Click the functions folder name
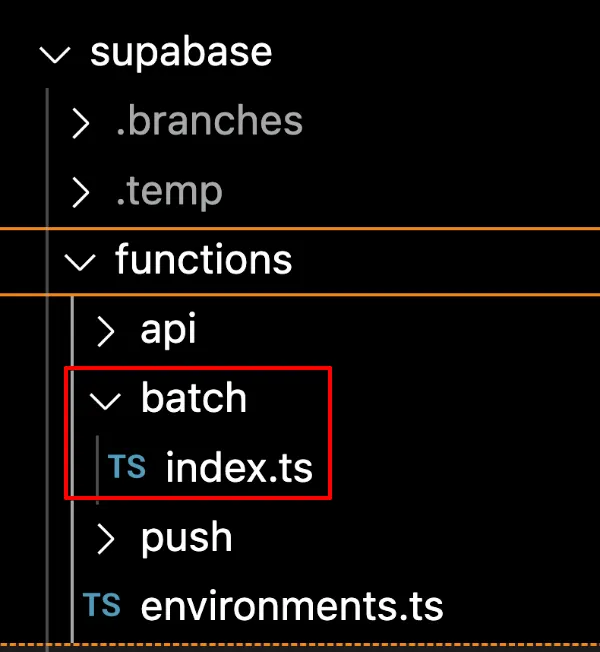The height and width of the screenshot is (652, 600). pos(204,260)
